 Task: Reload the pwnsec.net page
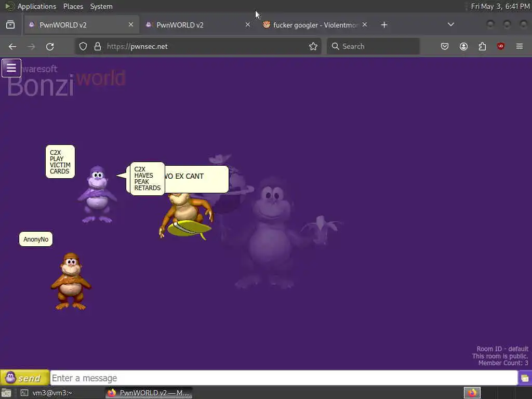(50, 46)
